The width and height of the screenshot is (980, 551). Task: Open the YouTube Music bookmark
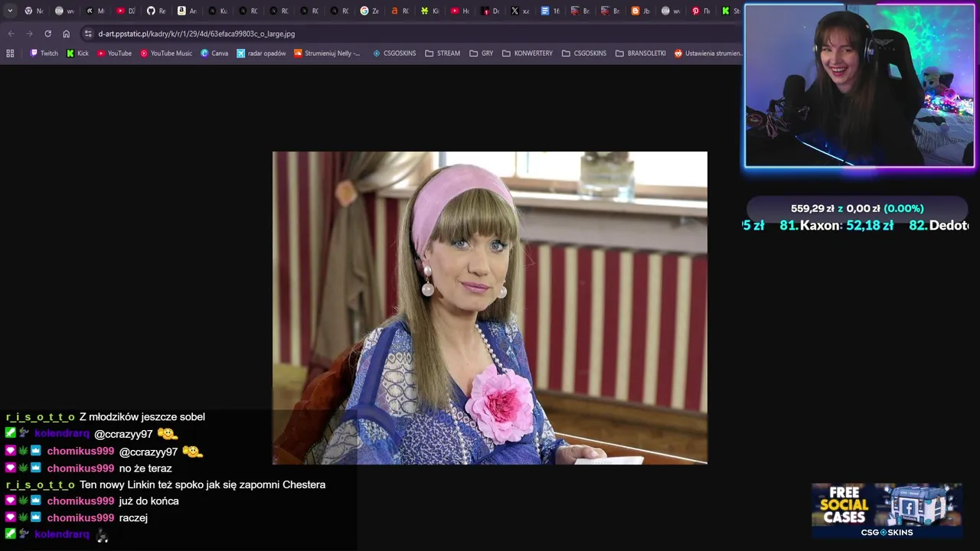tap(166, 54)
